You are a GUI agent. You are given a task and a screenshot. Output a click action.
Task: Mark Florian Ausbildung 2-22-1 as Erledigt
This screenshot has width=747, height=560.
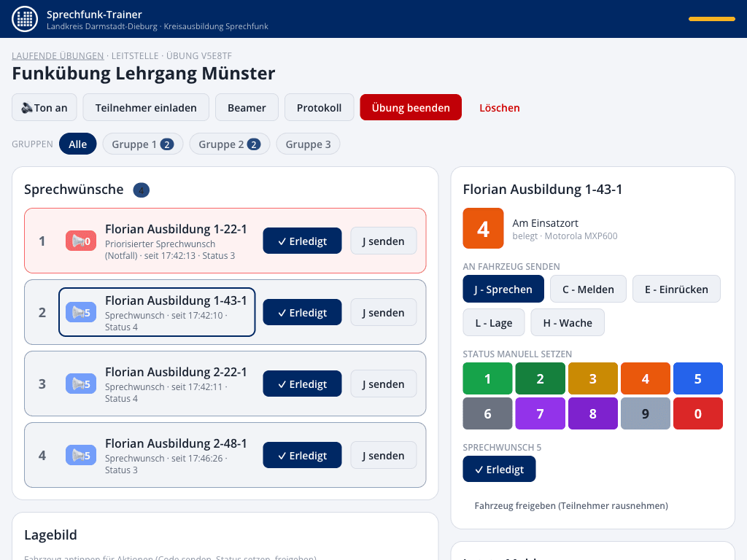302,384
